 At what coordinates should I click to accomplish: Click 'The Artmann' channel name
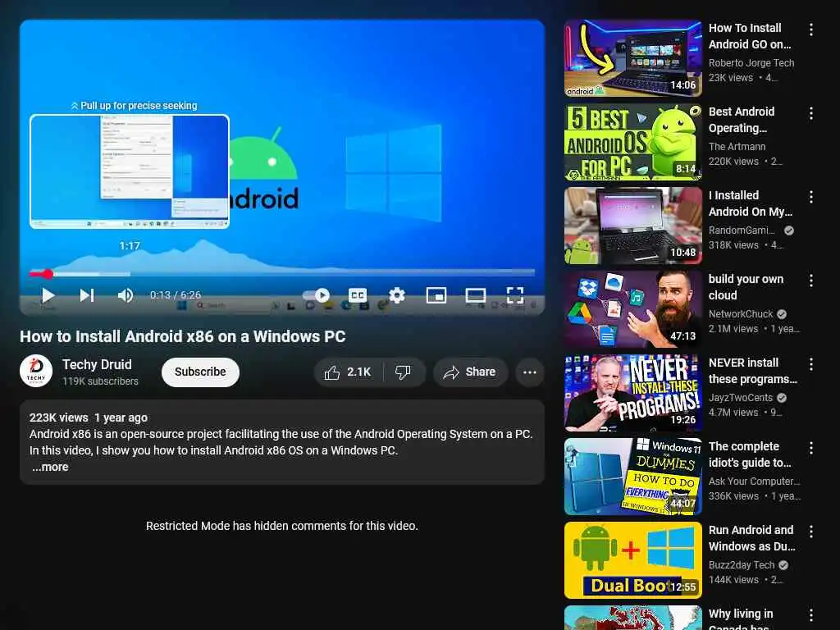[x=737, y=146]
